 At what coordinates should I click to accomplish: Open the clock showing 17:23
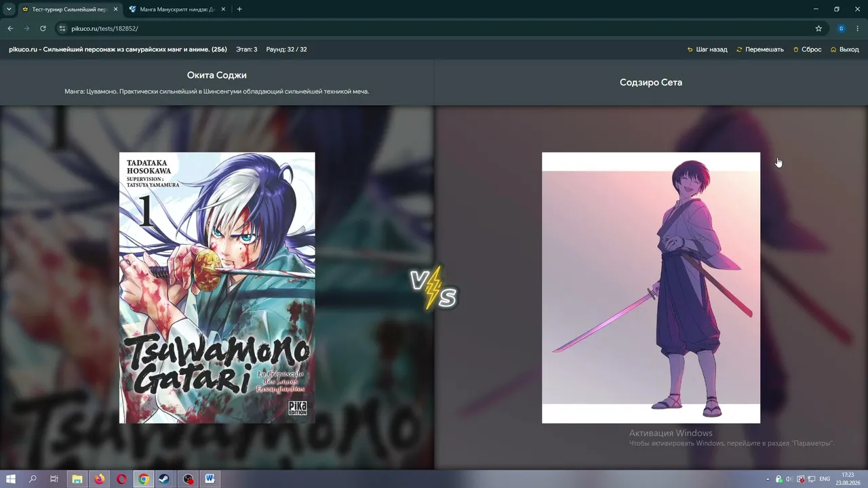coord(848,479)
